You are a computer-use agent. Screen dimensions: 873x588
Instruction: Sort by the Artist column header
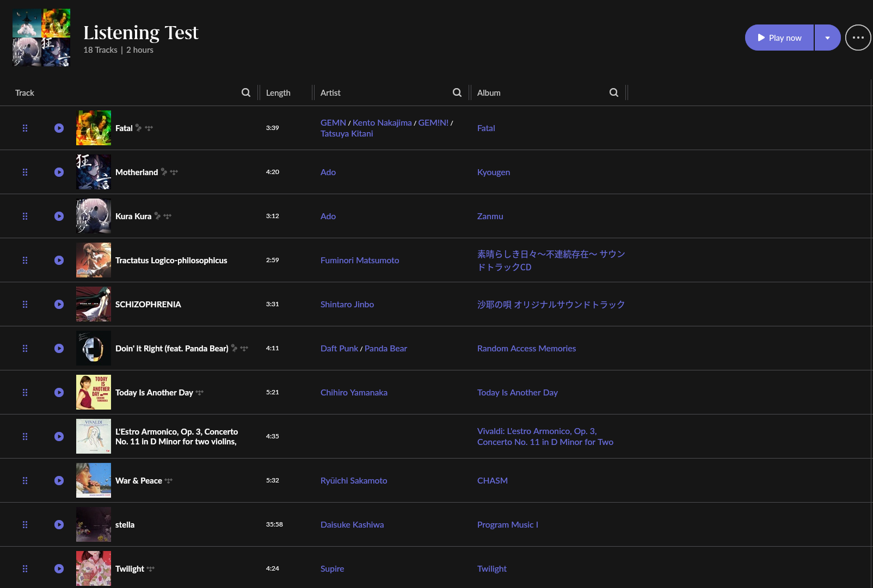click(x=330, y=93)
